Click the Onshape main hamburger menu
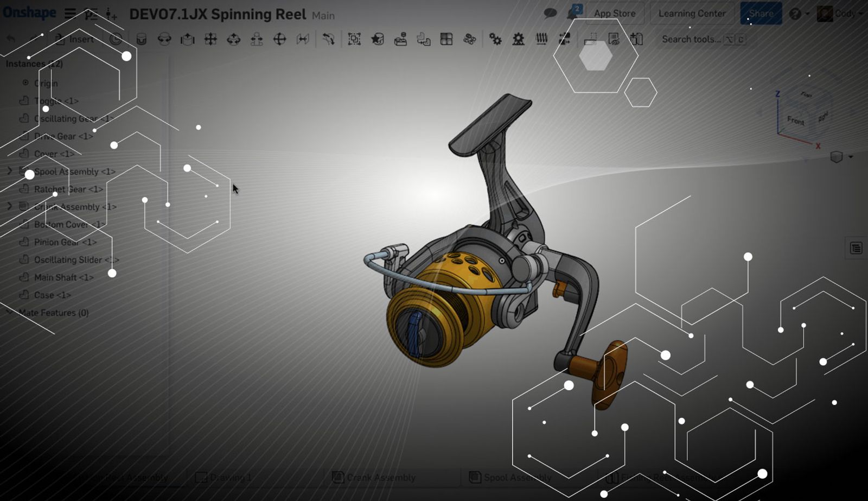The image size is (868, 501). point(70,14)
